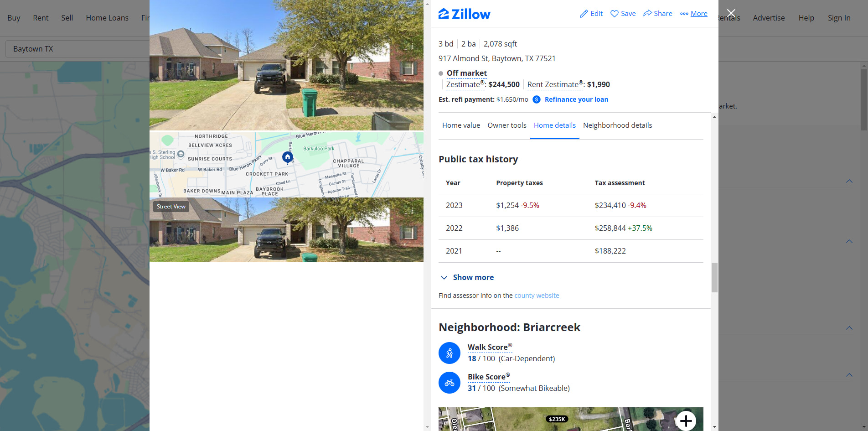The width and height of the screenshot is (868, 431).
Task: Collapse the third background section chevron
Action: 849,328
